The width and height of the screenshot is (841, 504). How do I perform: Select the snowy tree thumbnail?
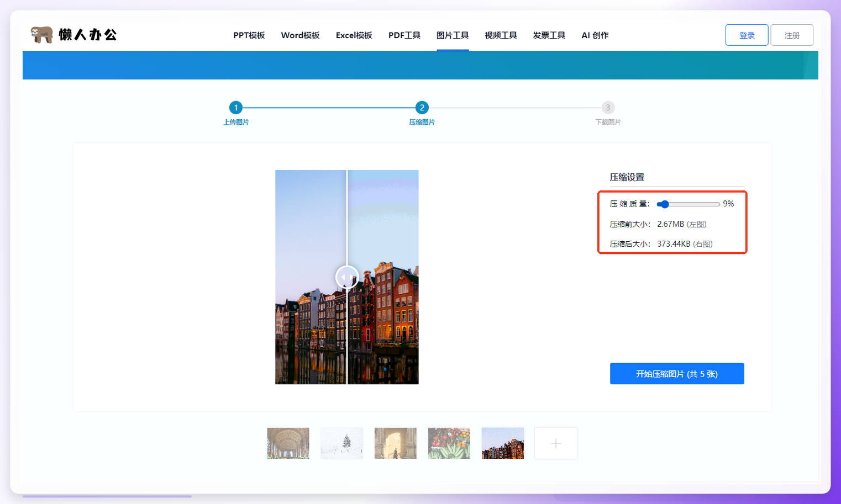tap(341, 443)
